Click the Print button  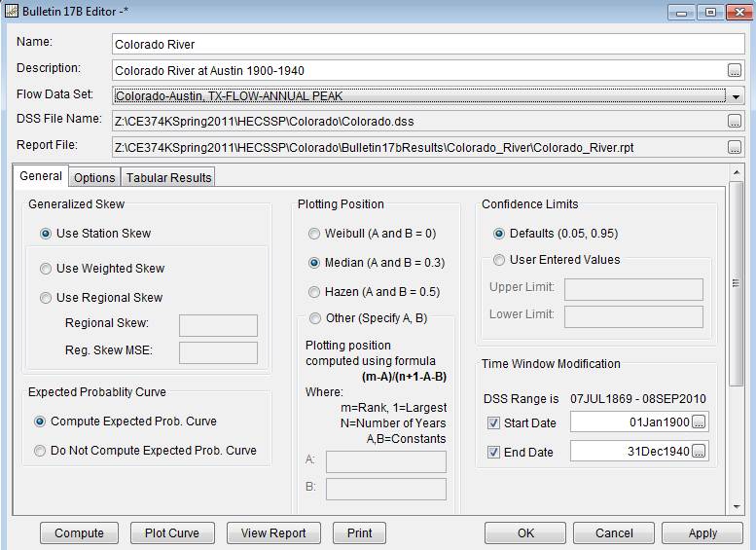click(359, 533)
